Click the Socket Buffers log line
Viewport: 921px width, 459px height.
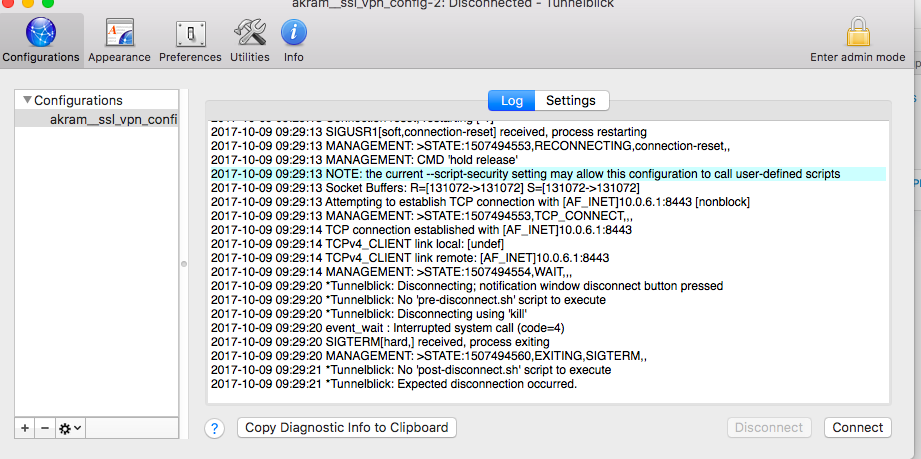(425, 188)
